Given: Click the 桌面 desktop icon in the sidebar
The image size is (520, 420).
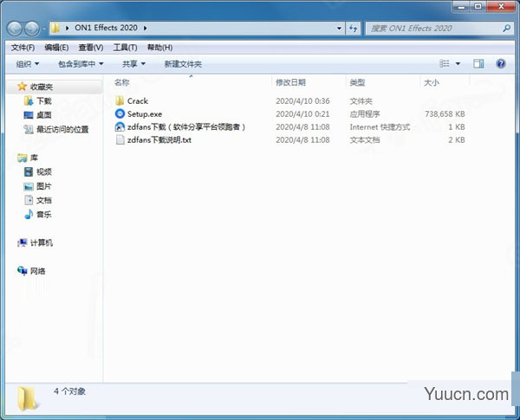Looking at the screenshot, I should coord(29,115).
